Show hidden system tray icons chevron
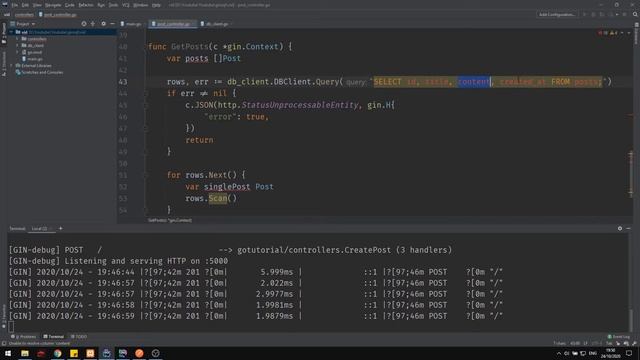Image resolution: width=640 pixels, height=360 pixels. pyautogui.click(x=559, y=353)
